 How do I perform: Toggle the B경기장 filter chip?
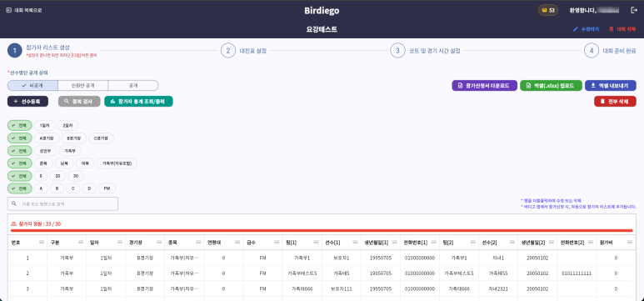point(74,138)
